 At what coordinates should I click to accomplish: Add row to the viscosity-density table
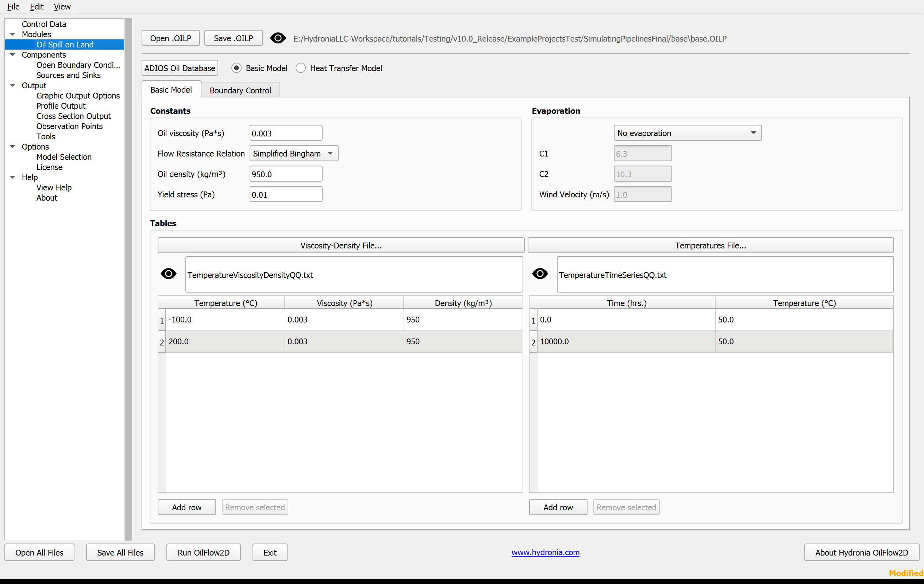(186, 507)
